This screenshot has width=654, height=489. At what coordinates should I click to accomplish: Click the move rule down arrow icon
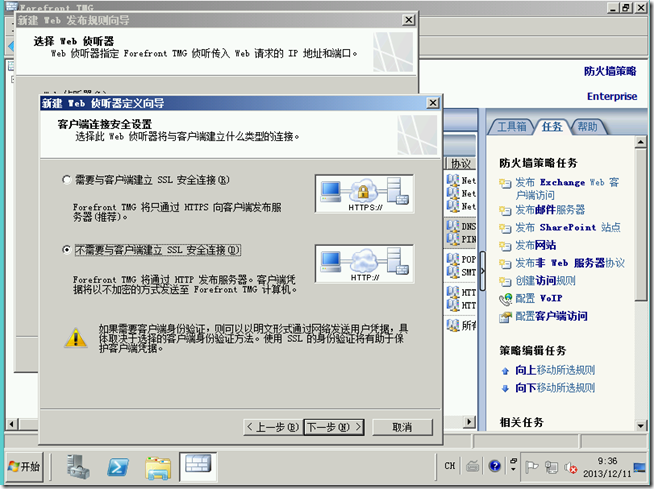pos(505,388)
